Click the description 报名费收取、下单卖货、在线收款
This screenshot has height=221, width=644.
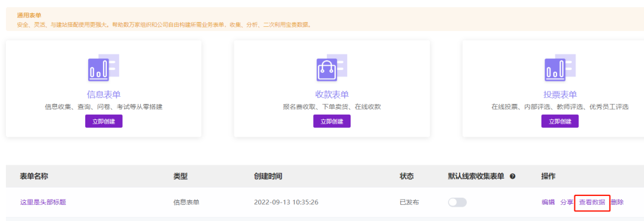[x=332, y=107]
